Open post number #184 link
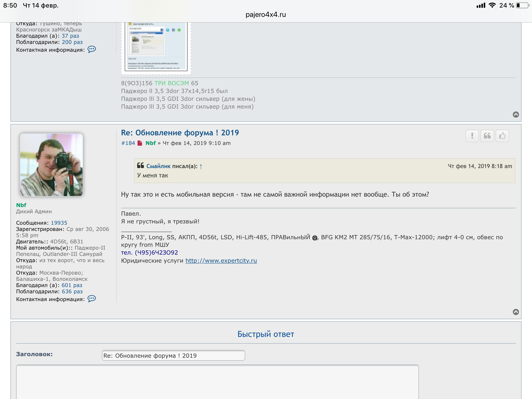532x399 pixels. 128,143
